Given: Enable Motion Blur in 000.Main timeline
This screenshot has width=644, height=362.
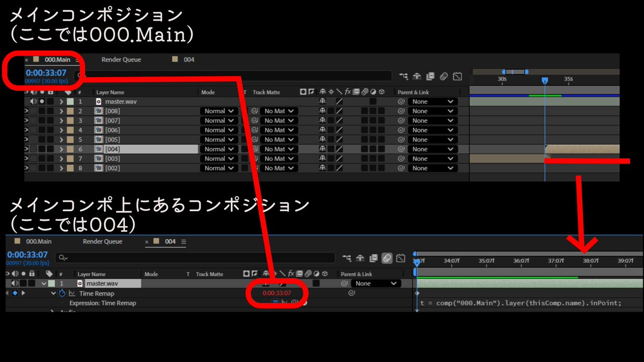Looking at the screenshot, I should click(x=444, y=76).
